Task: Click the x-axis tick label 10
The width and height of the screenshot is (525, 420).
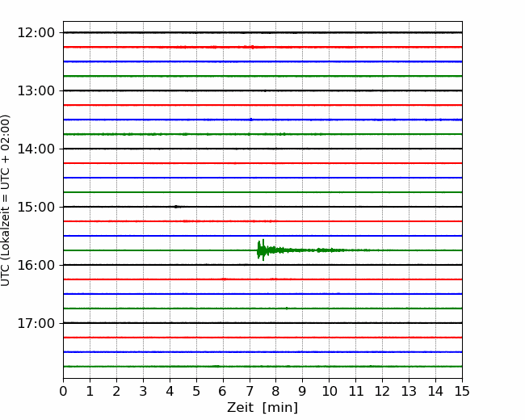Action: point(330,391)
